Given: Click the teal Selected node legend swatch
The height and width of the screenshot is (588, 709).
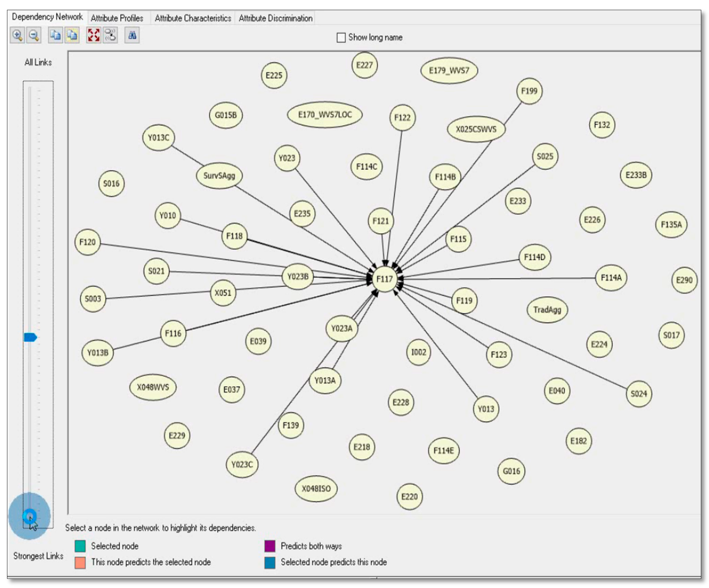Looking at the screenshot, I should point(80,546).
